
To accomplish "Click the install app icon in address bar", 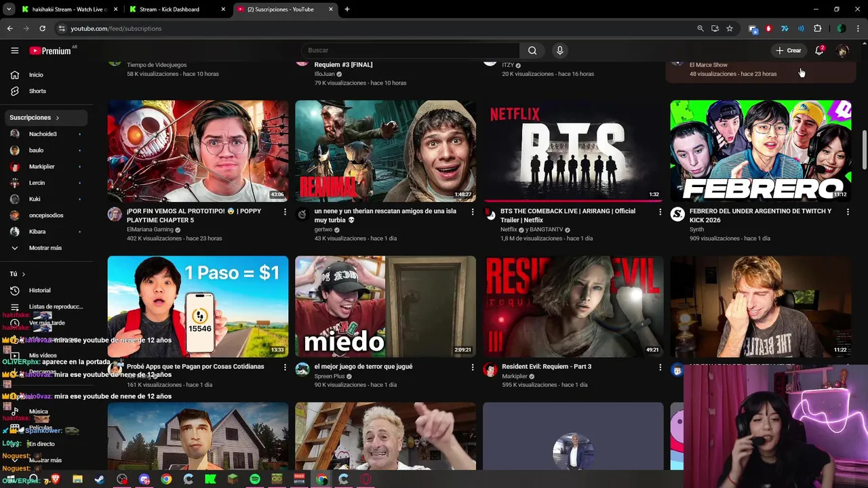I will [715, 28].
